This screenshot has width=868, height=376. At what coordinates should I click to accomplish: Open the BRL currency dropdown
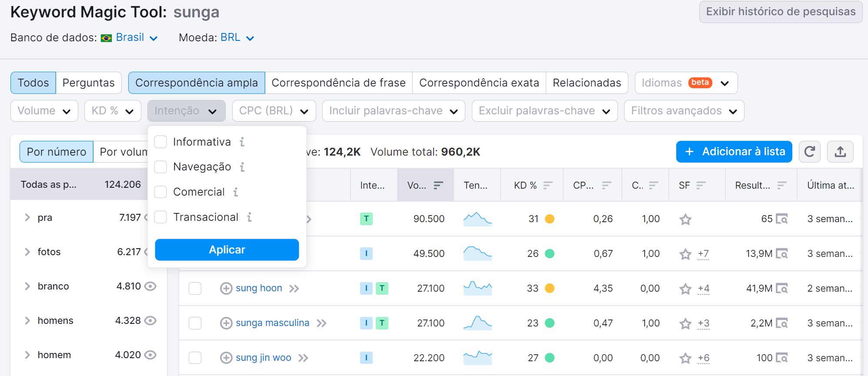pos(237,37)
